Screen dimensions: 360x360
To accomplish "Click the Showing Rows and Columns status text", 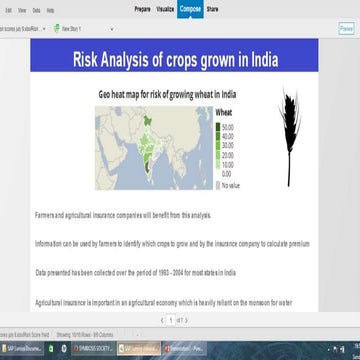I will point(85,335).
